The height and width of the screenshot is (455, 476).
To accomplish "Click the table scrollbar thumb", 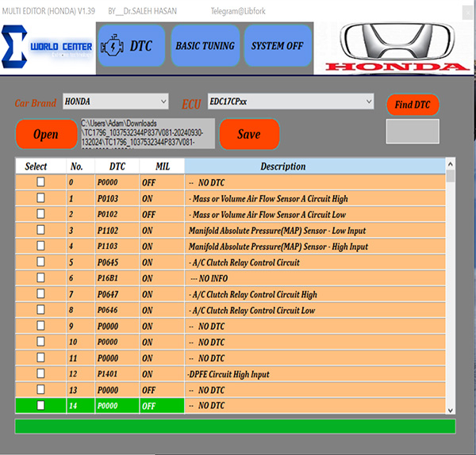I will tap(451, 176).
